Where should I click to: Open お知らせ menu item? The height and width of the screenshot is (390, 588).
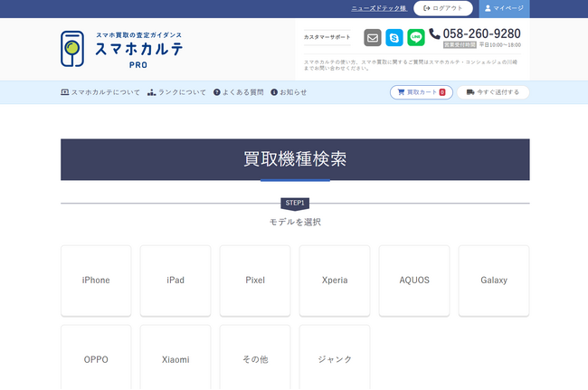289,92
